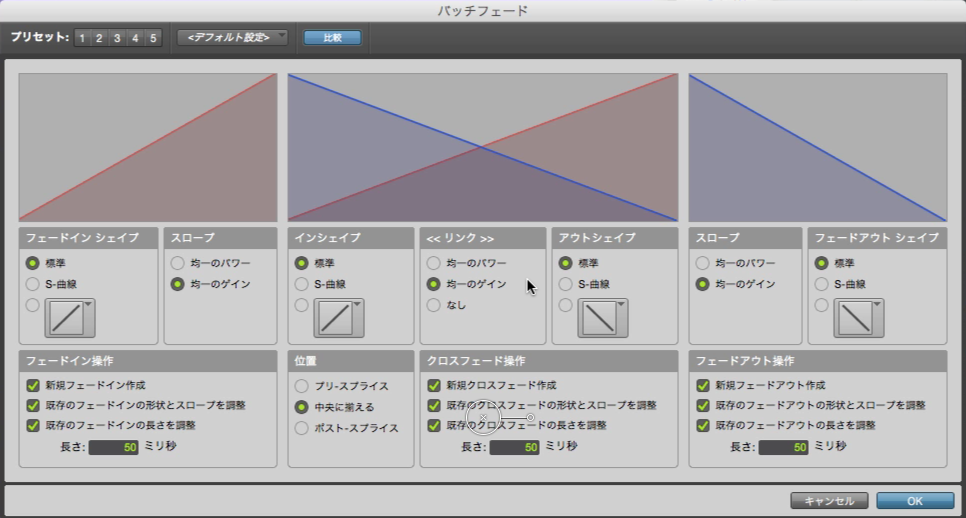Viewport: 966px width, 518px height.
Task: Open the <デフォルト設定> preset dropdown
Action: [232, 38]
